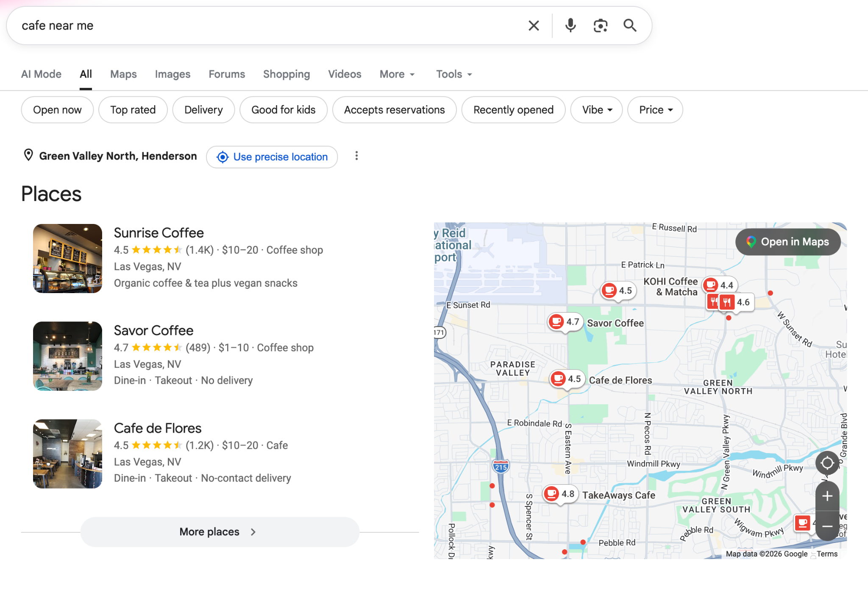Open the Sunrise Coffee listing title
The width and height of the screenshot is (868, 590).
click(159, 233)
